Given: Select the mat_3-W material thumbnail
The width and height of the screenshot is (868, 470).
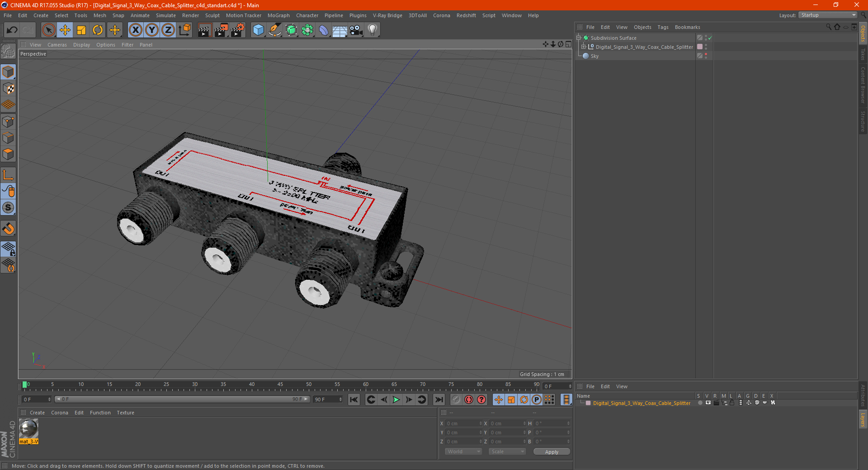Looking at the screenshot, I should (28, 428).
